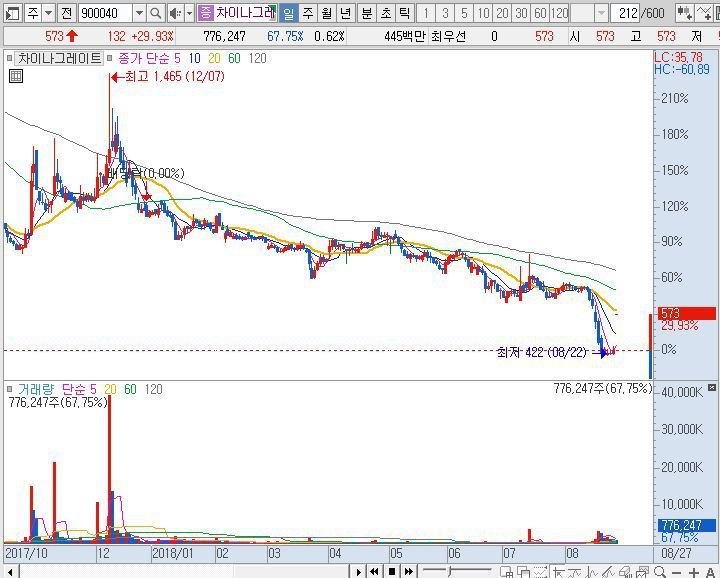The width and height of the screenshot is (720, 578).
Task: Click the red 573 current price tag
Action: pos(686,314)
